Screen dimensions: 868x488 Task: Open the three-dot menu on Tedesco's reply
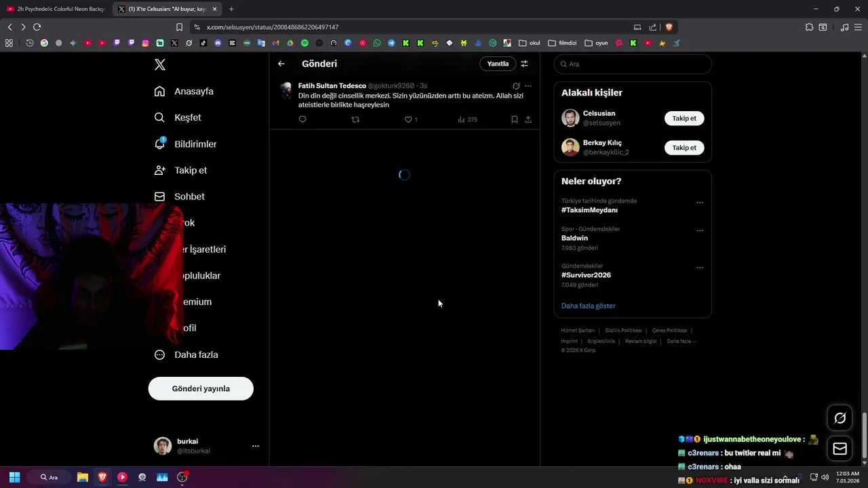pos(528,86)
